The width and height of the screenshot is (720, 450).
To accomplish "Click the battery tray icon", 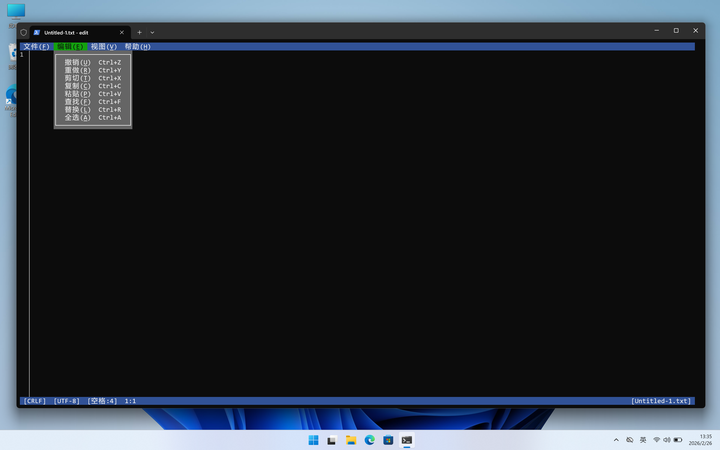I will coord(678,440).
